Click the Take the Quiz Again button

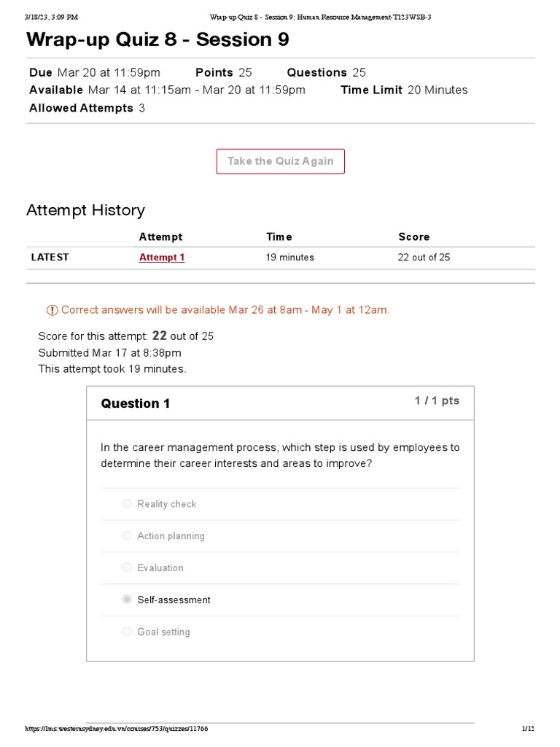(280, 161)
